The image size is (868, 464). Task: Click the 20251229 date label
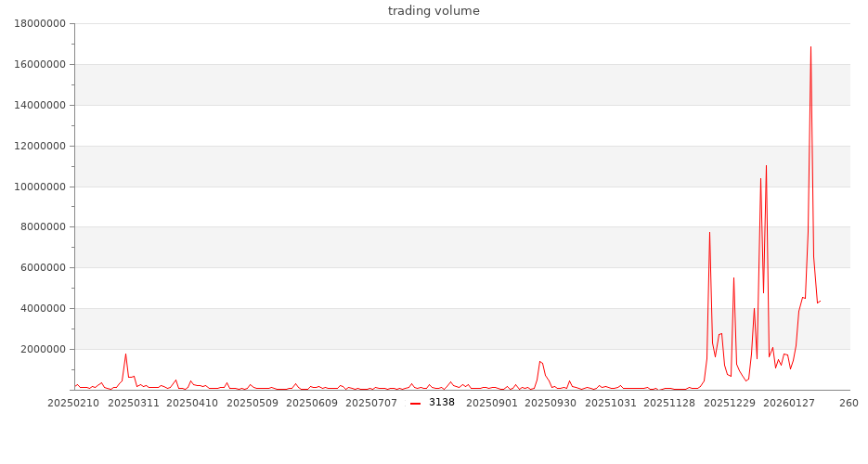(x=730, y=404)
